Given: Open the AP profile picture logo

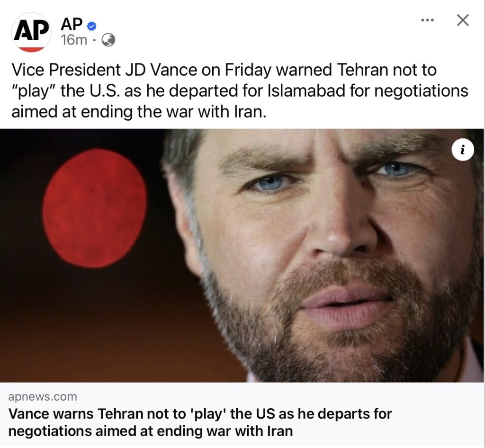Looking at the screenshot, I should point(31,32).
